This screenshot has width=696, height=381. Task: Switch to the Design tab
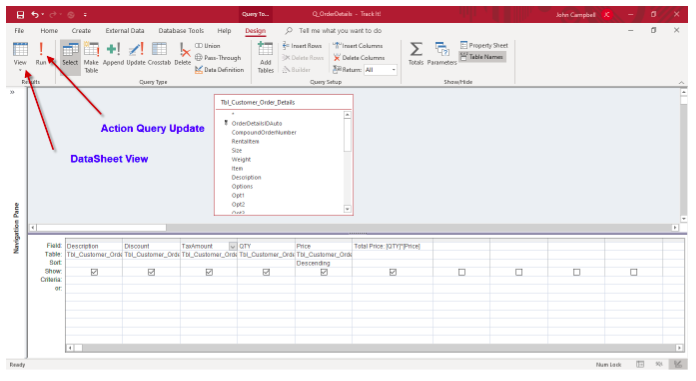click(255, 31)
